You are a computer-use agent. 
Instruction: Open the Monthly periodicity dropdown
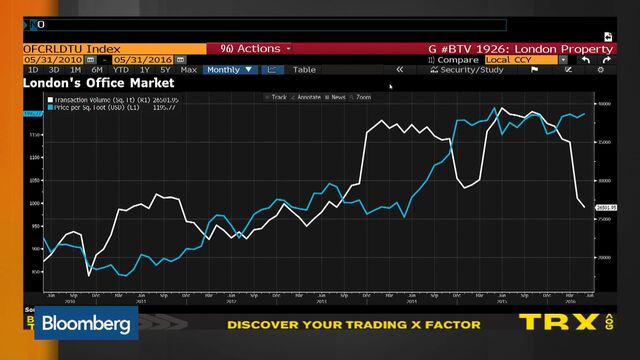coord(230,70)
